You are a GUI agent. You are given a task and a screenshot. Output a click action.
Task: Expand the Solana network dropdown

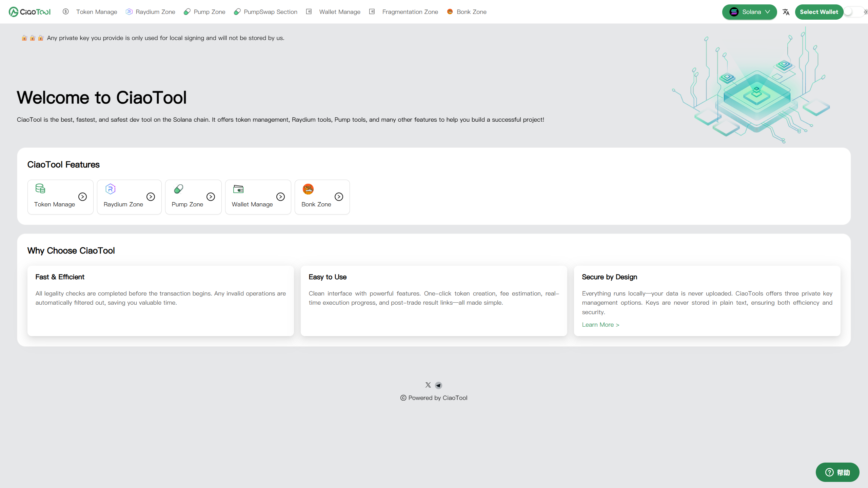(x=750, y=12)
